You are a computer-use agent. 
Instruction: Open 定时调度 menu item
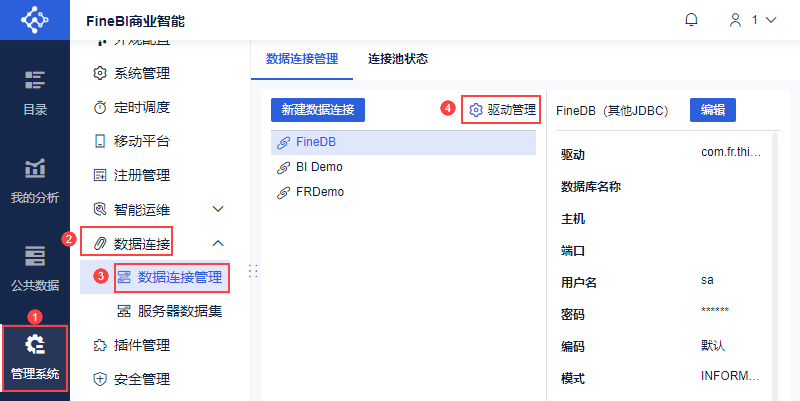click(142, 107)
